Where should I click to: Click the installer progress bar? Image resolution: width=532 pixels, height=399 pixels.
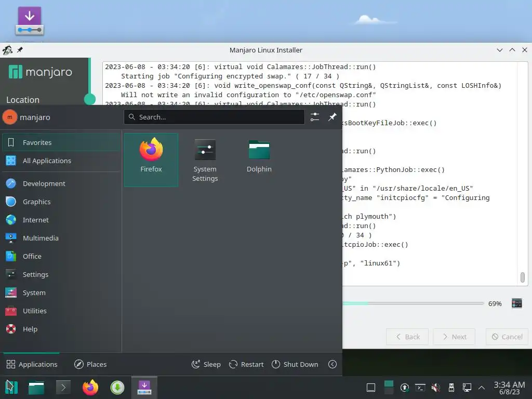point(413,303)
